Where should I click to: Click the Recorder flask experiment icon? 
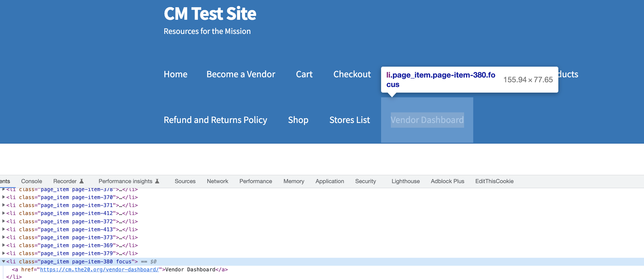(82, 181)
